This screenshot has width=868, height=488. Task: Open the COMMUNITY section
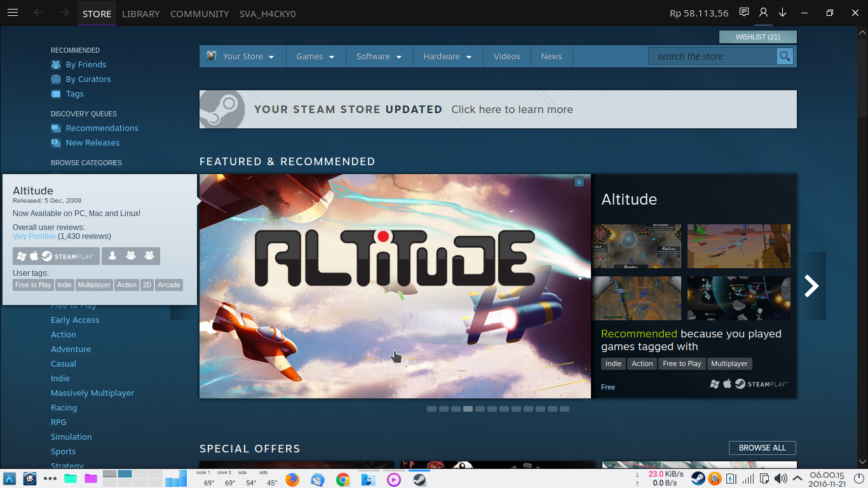click(199, 13)
